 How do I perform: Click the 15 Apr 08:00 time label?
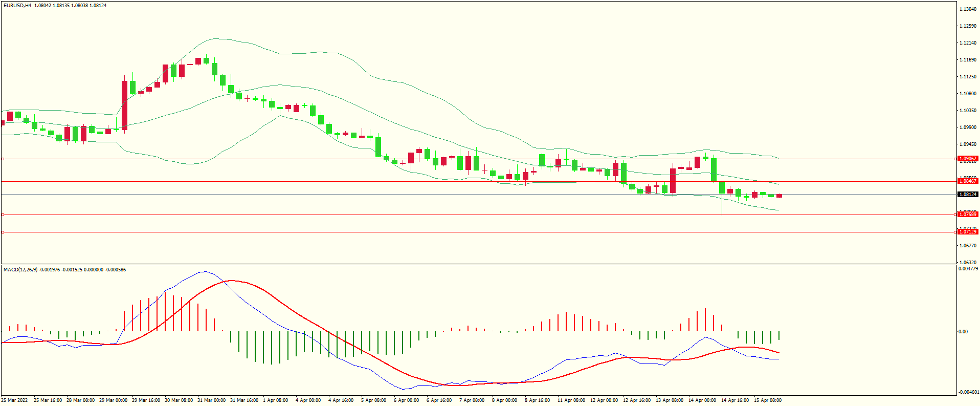click(x=767, y=400)
